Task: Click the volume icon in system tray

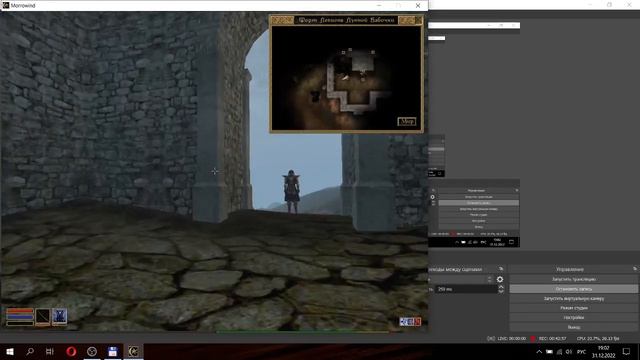Action: [x=569, y=351]
